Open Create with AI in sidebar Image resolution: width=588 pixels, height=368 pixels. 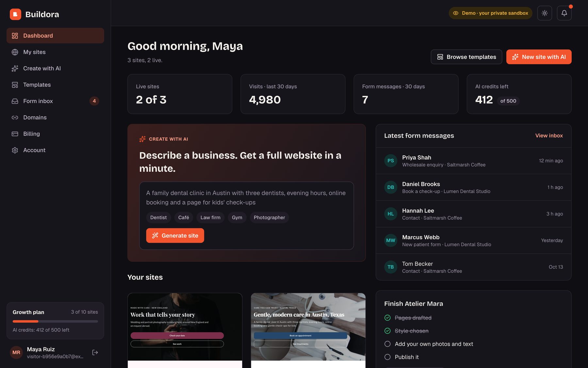click(55, 68)
